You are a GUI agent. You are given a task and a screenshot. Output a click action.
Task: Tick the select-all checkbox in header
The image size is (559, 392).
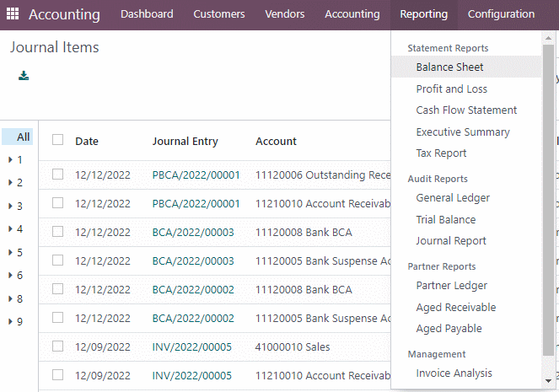[x=57, y=140]
